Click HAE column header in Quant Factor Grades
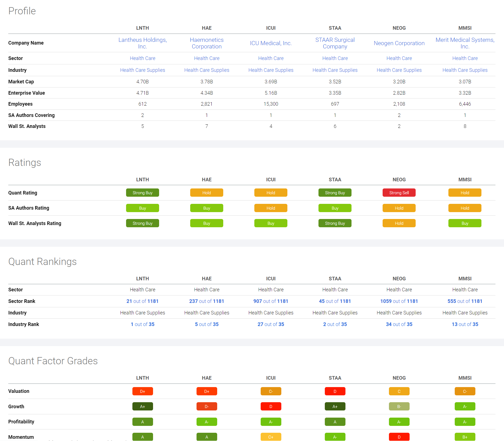Screen dimensions: 504x441 coord(207,378)
